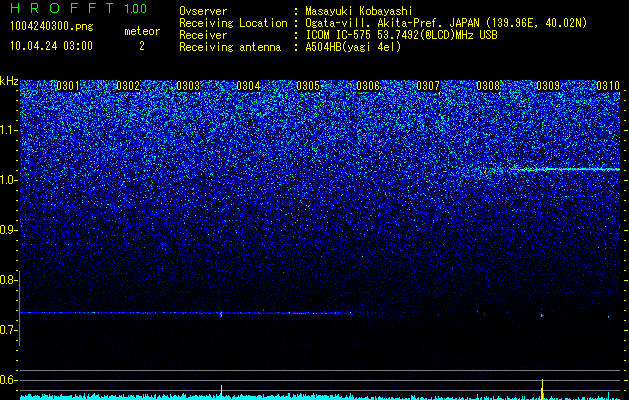This screenshot has width=629, height=400.
Task: Click the Ovserver field label
Action: pos(203,11)
